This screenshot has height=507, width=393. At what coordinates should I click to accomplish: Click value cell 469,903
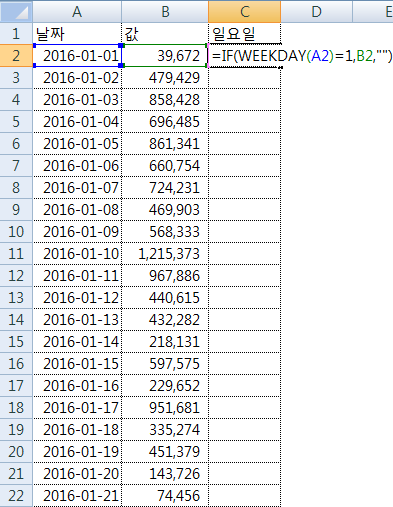[x=165, y=210]
